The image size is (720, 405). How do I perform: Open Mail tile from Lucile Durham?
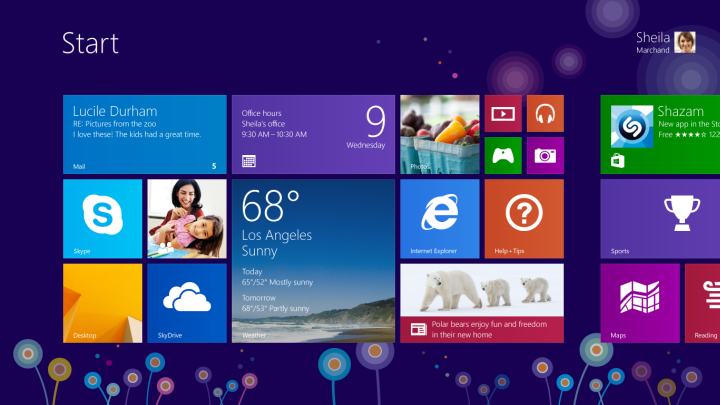[x=144, y=134]
